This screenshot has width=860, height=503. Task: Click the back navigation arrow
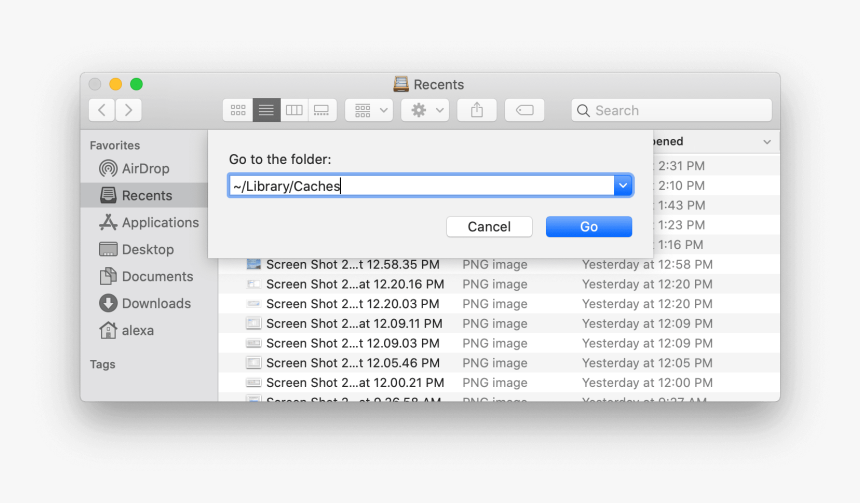[102, 110]
